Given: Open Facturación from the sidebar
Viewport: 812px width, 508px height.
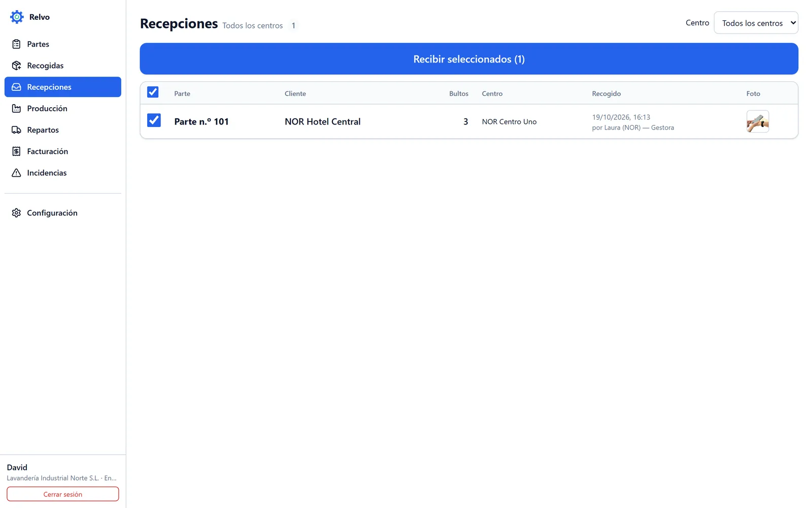Looking at the screenshot, I should pos(63,151).
